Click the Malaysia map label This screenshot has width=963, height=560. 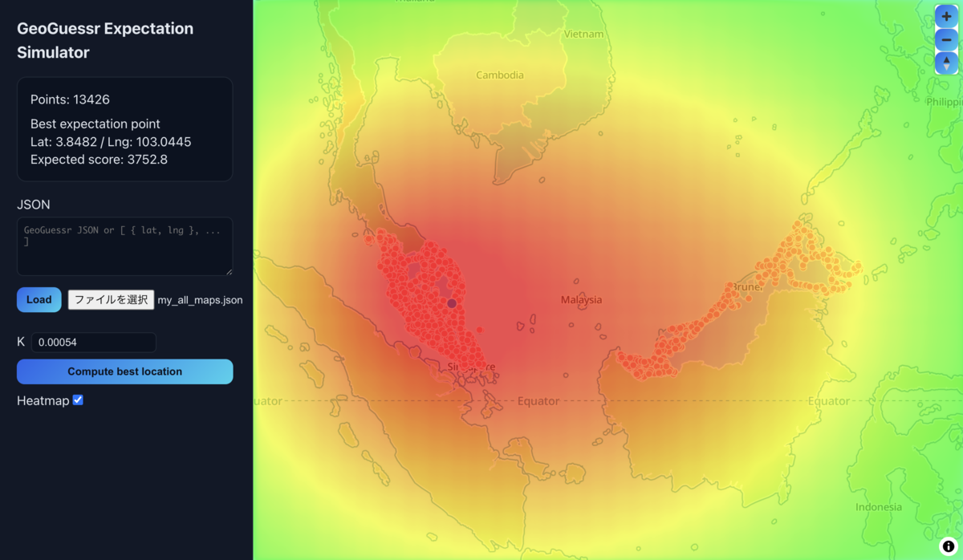coord(581,300)
